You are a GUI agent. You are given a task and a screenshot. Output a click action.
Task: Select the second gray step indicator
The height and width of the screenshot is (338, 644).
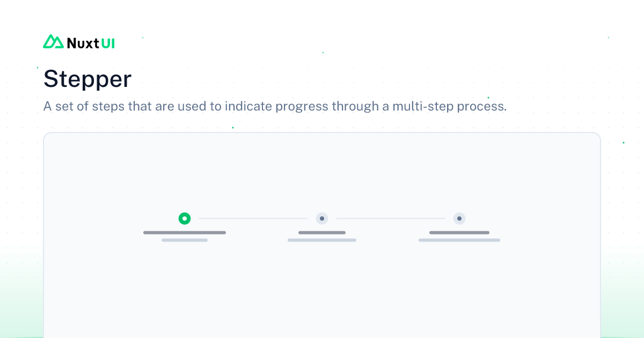[322, 218]
